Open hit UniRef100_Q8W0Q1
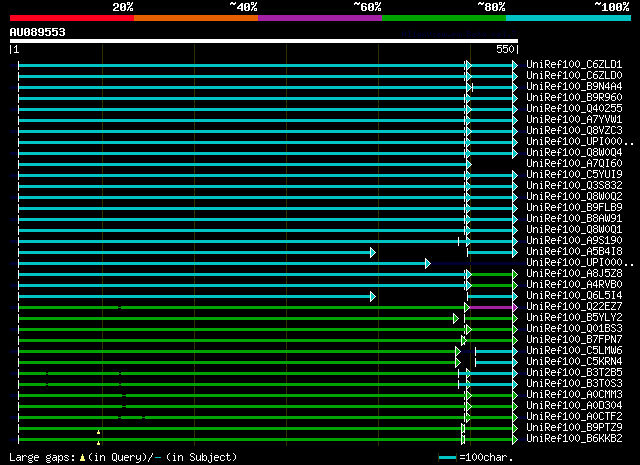Image resolution: width=640 pixels, height=465 pixels. click(x=574, y=230)
